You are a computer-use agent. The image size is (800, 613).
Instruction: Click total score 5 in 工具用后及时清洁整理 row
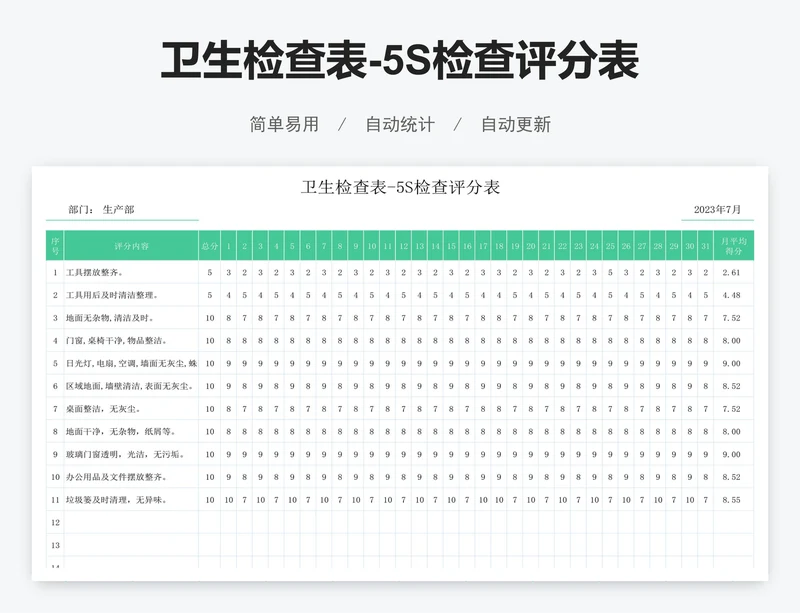(210, 295)
